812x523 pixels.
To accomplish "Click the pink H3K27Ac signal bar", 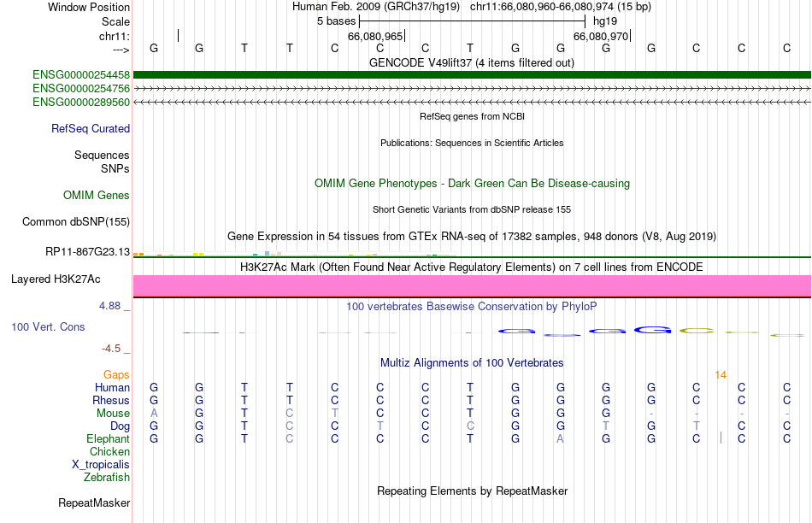I will coord(472,285).
